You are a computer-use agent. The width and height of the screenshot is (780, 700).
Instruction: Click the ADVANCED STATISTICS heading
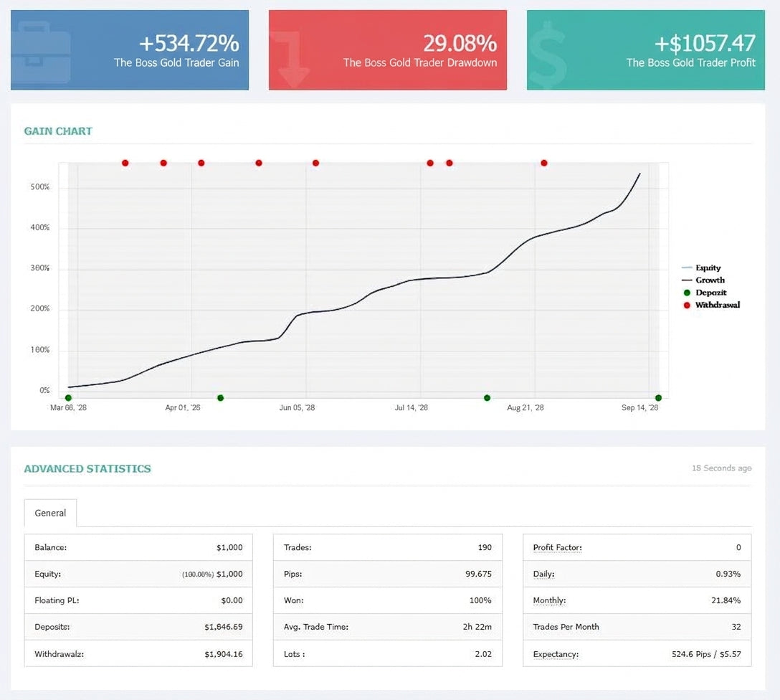pyautogui.click(x=87, y=468)
